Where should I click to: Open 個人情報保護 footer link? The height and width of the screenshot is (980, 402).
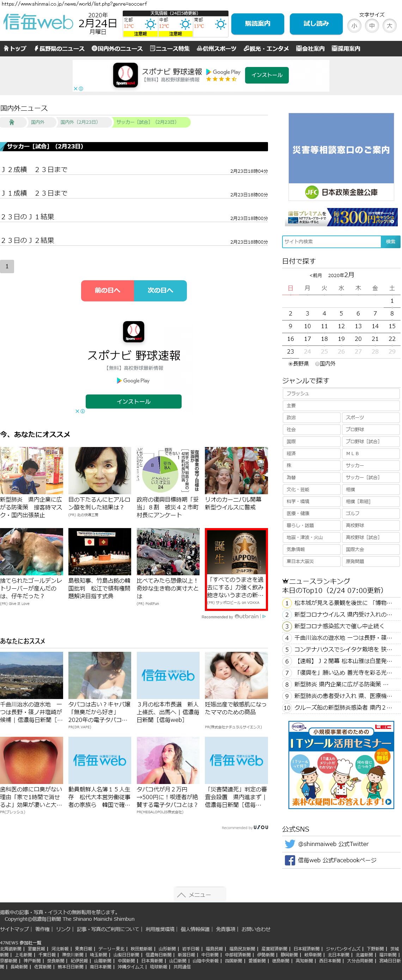(x=195, y=929)
